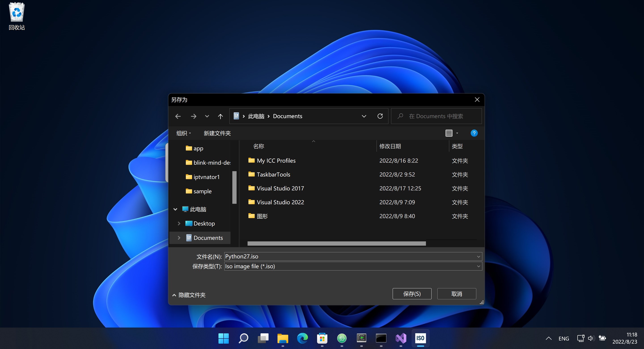The height and width of the screenshot is (349, 644).
Task: Select the Visual Studio 2022 folder
Action: 280,202
